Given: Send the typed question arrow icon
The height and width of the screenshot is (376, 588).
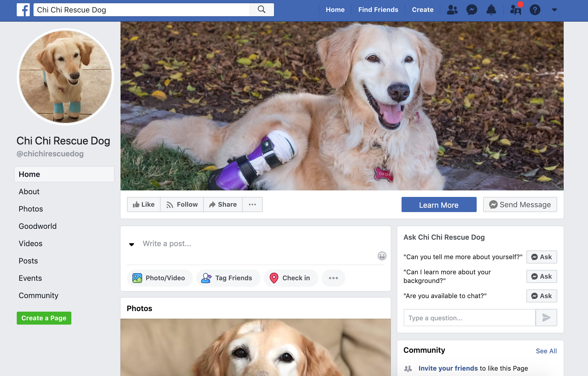Looking at the screenshot, I should (546, 318).
